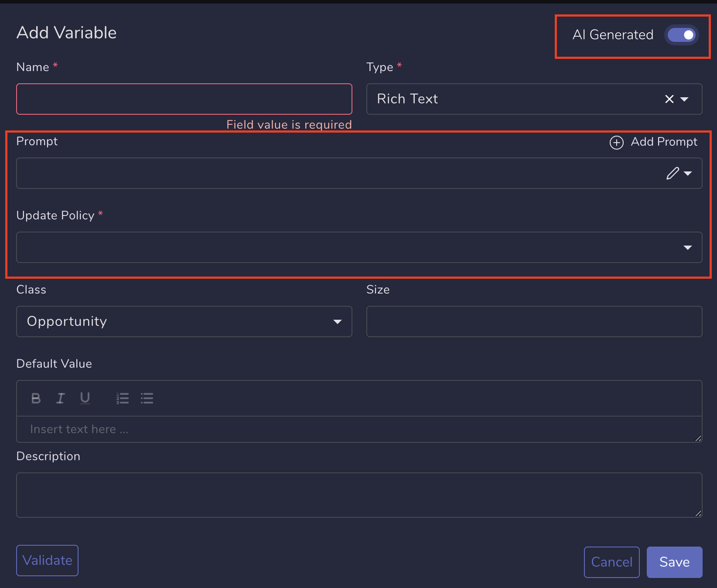Open the Update Policy dropdown
The height and width of the screenshot is (588, 717).
pos(688,247)
